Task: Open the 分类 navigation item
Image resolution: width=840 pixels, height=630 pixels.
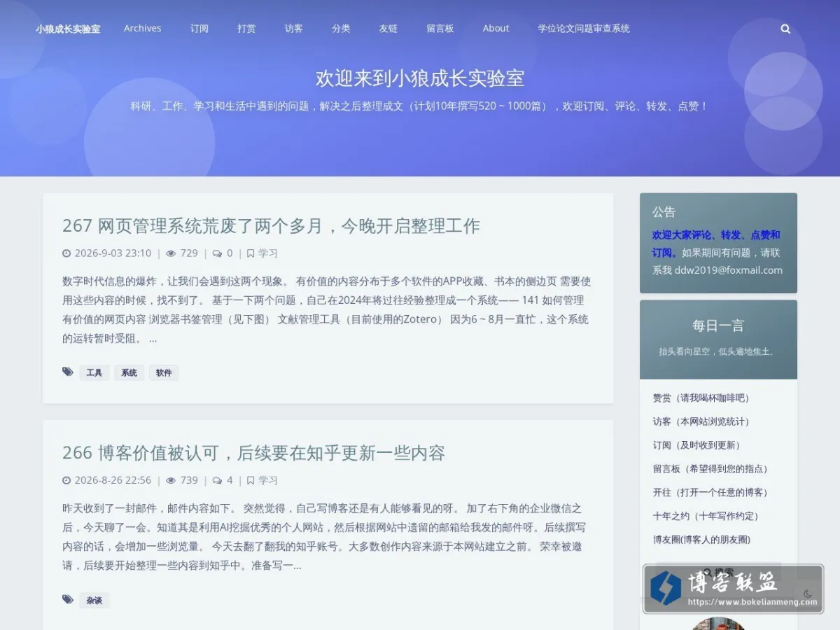Action: pos(341,29)
